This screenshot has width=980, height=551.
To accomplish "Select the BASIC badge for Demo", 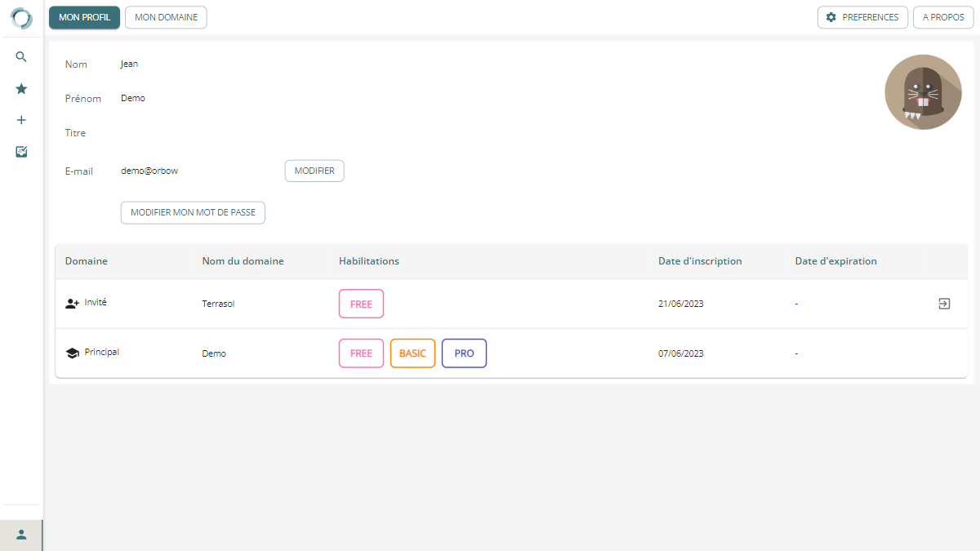I will pos(412,353).
